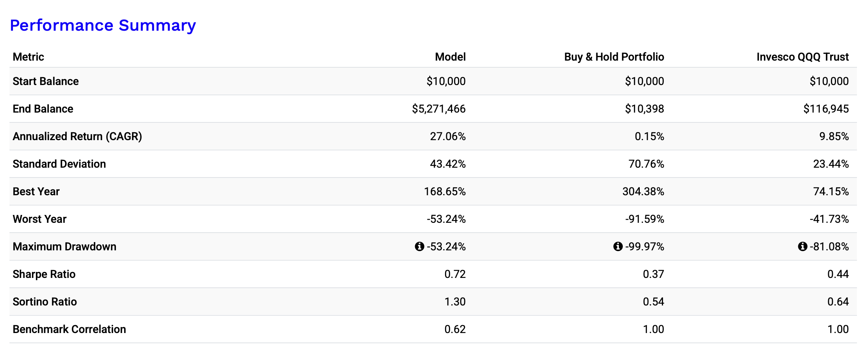Click the QQQ Sortino ratio 0.64
Image resolution: width=868 pixels, height=359 pixels.
click(x=838, y=302)
